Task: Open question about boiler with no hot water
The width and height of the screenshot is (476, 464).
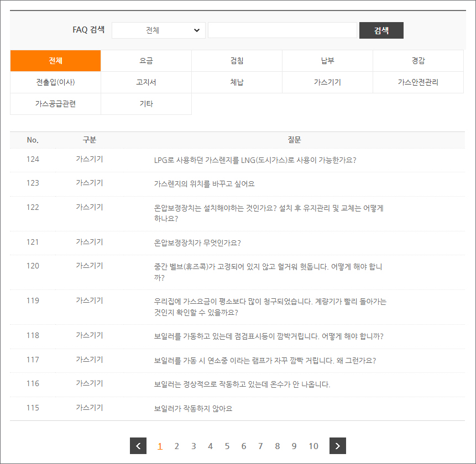Action: click(242, 384)
